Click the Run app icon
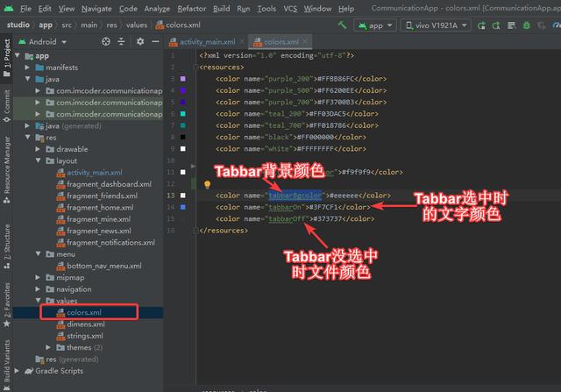 481,25
